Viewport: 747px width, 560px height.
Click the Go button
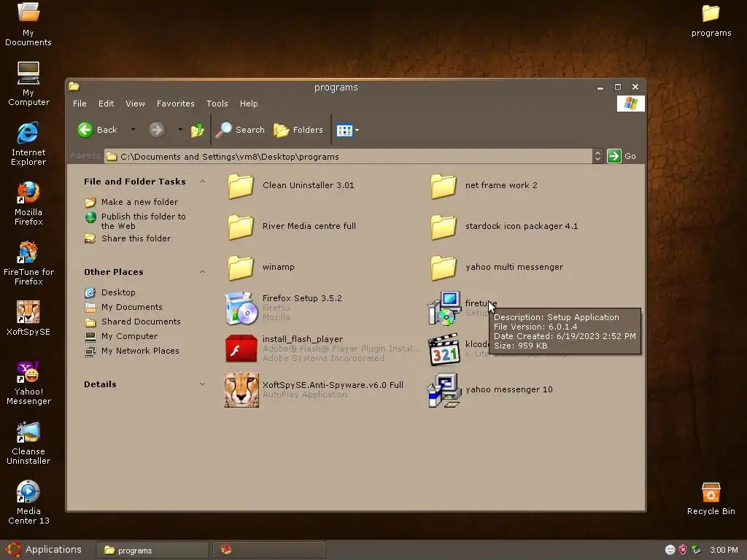(x=622, y=156)
